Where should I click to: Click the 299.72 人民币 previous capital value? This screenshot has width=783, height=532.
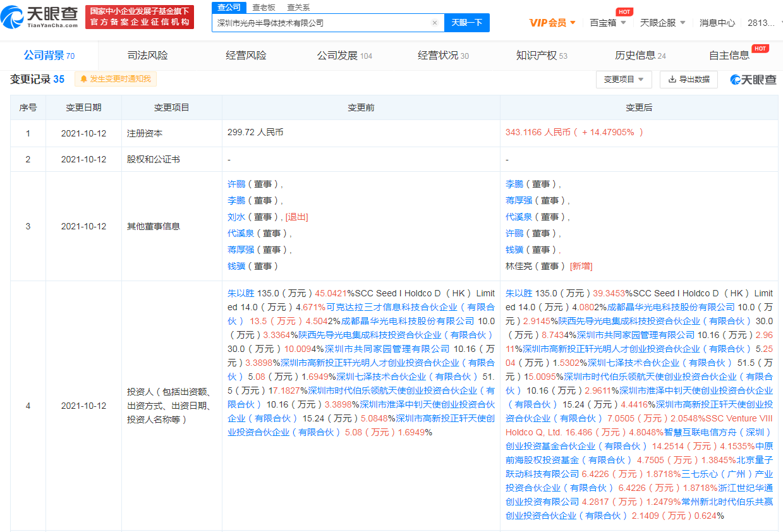255,132
